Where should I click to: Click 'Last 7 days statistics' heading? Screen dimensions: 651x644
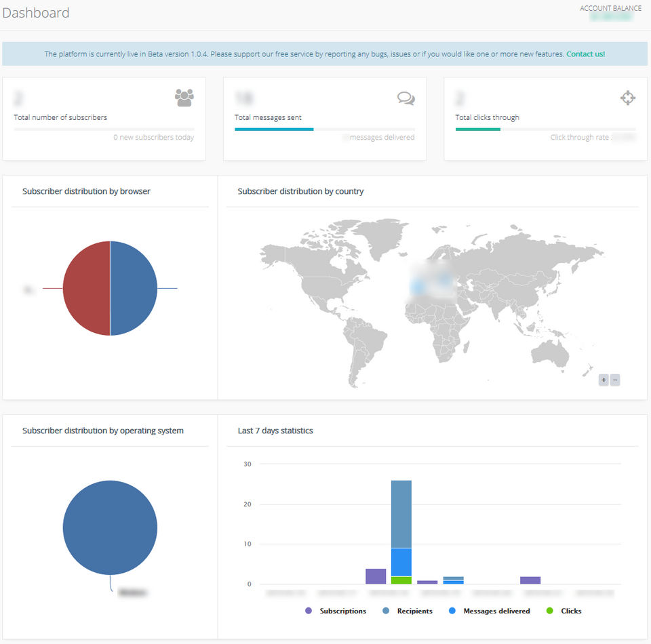click(x=275, y=430)
